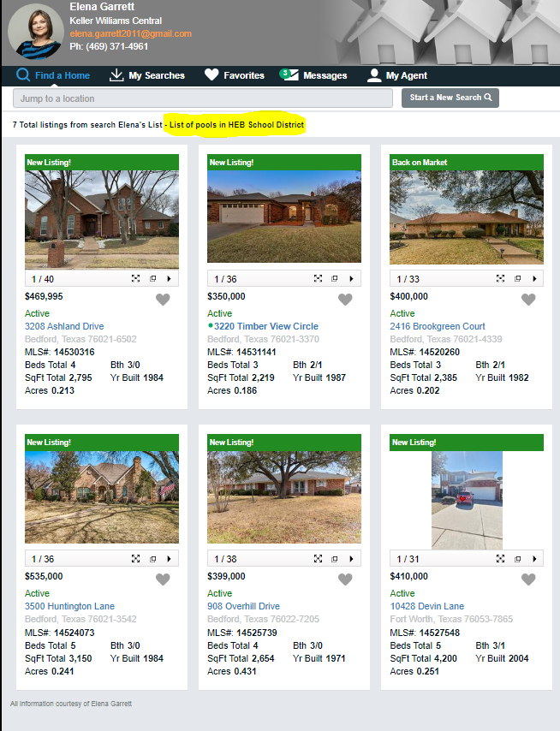Screen dimensions: 560x731
Task: Go to Favorites section
Action: tap(235, 75)
